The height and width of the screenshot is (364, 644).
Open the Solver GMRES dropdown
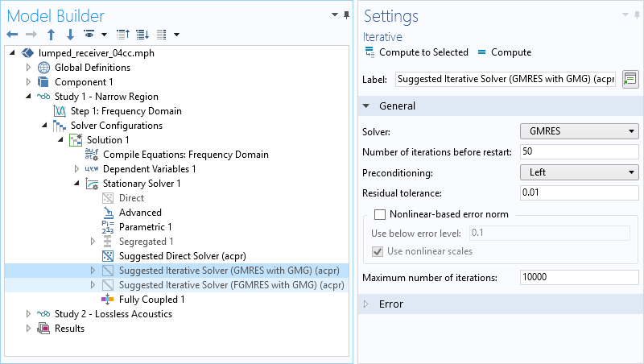[x=580, y=131]
